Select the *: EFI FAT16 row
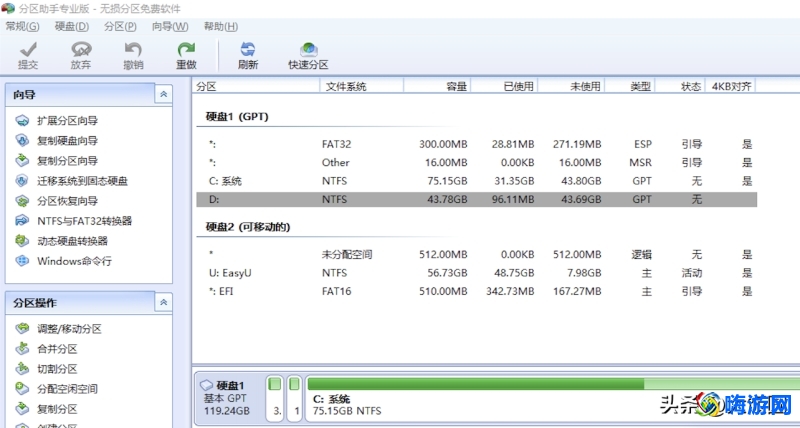Viewport: 800px width, 428px height. click(x=477, y=291)
